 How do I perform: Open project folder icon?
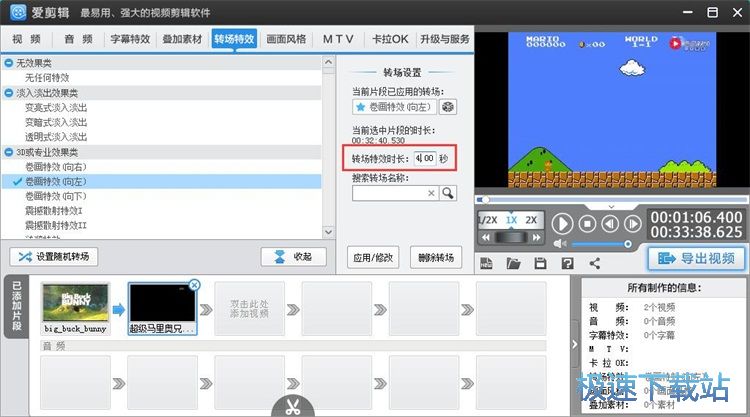(513, 263)
